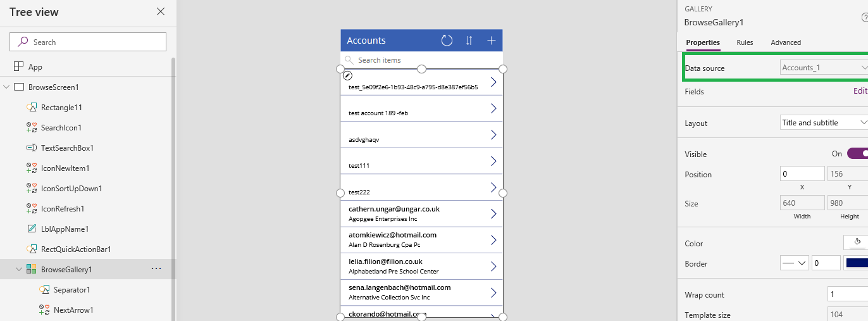
Task: Click the arrow beside test222 row
Action: tap(493, 187)
